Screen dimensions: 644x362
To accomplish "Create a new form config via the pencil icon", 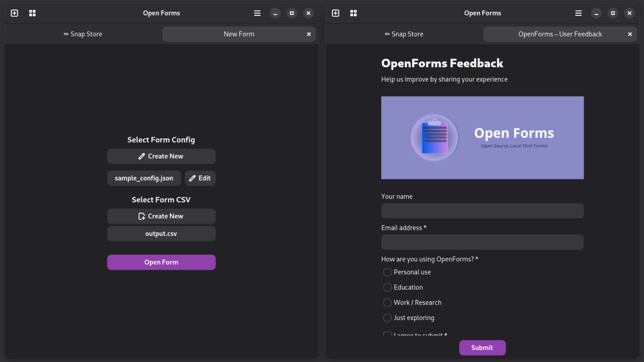I will coord(142,156).
